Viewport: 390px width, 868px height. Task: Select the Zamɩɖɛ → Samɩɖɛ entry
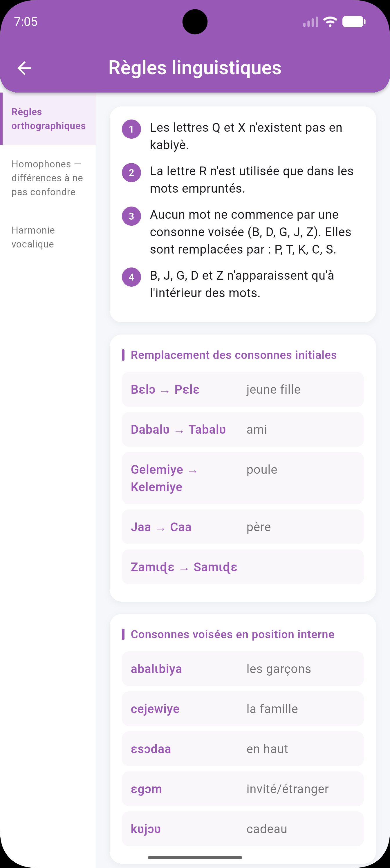click(x=243, y=567)
